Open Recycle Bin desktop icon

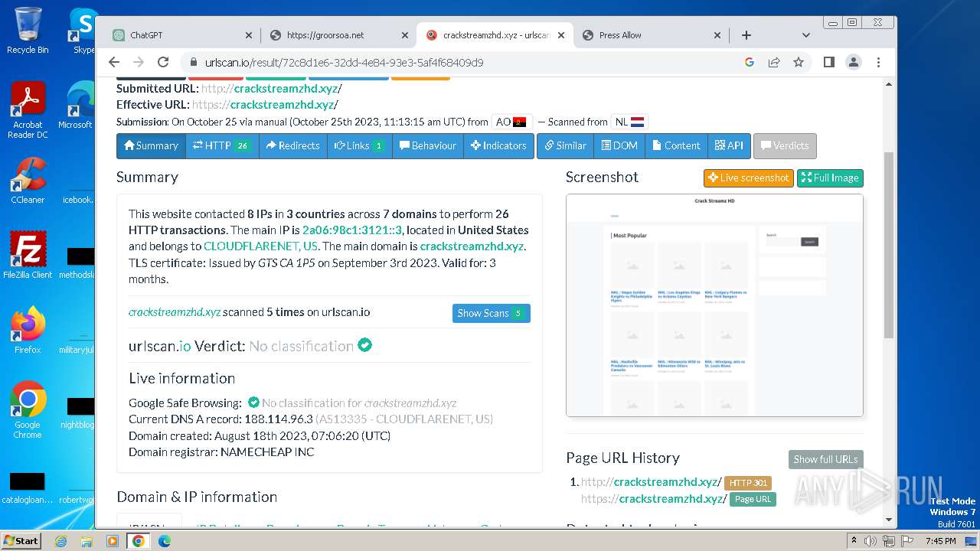(x=28, y=31)
